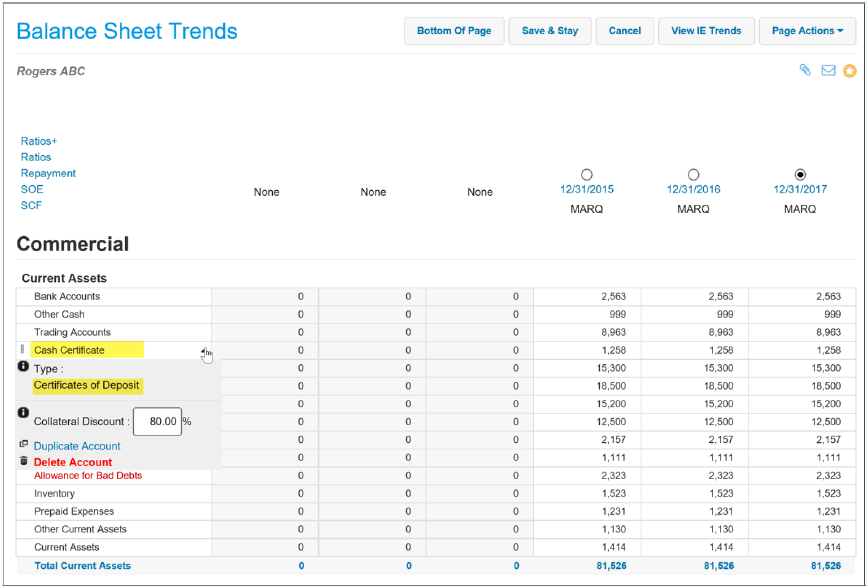
Task: Click the paperclip attachment icon
Action: [x=805, y=70]
